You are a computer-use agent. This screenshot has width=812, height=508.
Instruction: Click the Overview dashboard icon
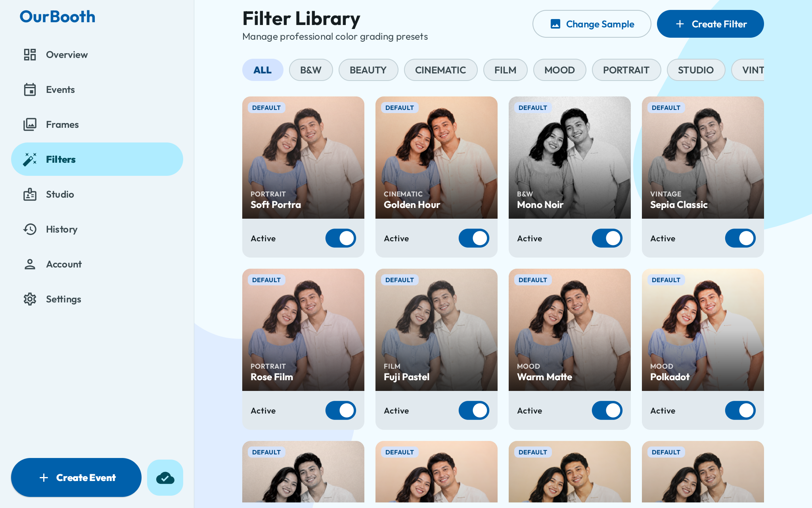(30, 55)
